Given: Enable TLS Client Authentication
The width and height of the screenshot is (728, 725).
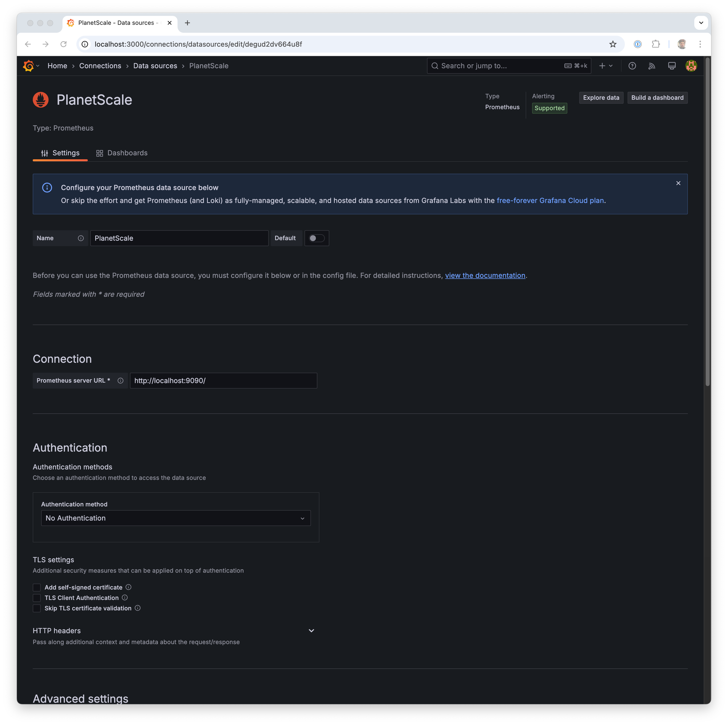Looking at the screenshot, I should pos(36,597).
